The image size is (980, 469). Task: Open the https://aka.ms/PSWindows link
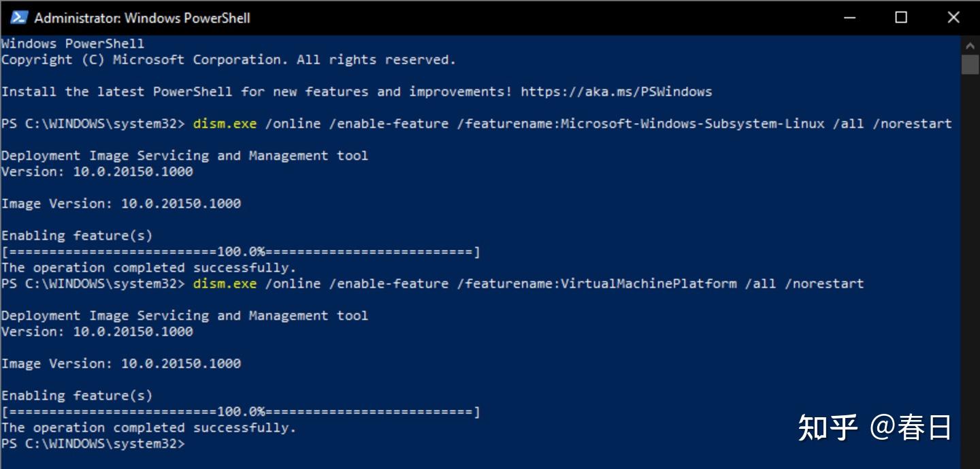tap(616, 91)
